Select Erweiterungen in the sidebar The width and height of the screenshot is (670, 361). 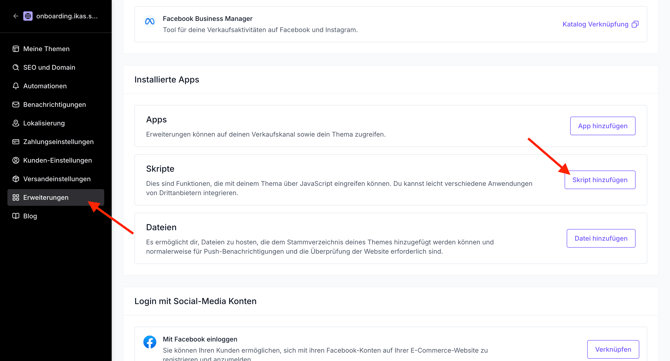coord(56,197)
